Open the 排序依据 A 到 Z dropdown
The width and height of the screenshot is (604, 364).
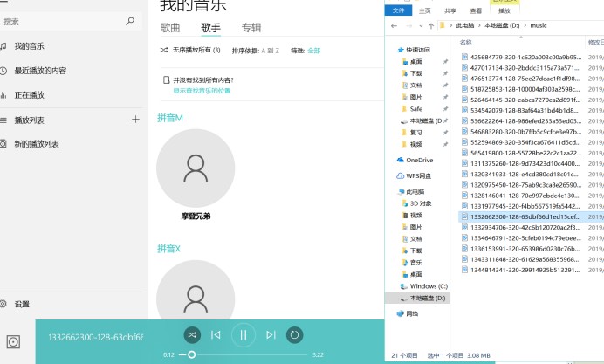[256, 51]
